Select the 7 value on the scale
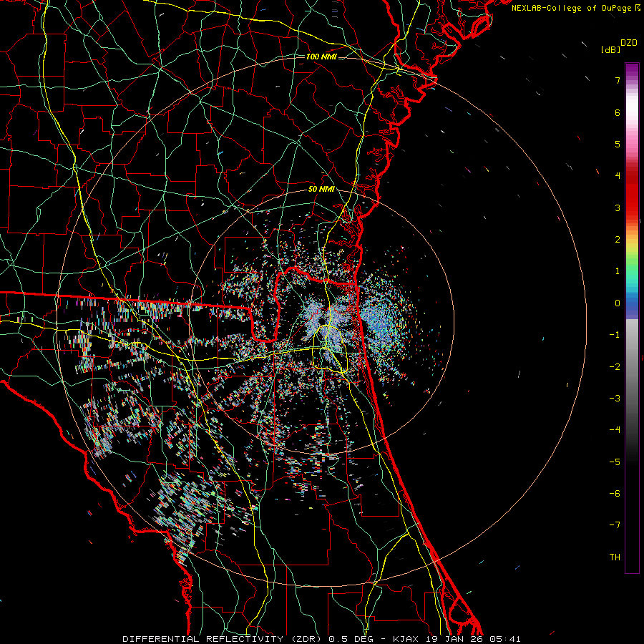This screenshot has width=644, height=644. coord(618,80)
